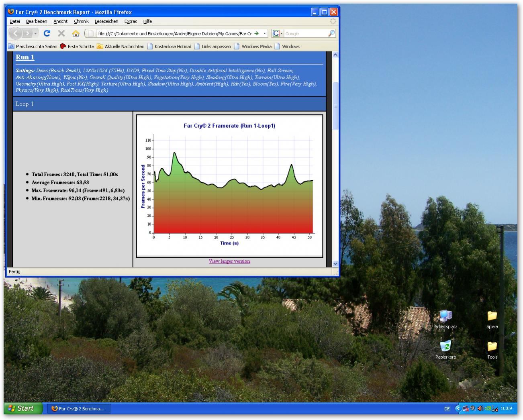Screen dimensions: 523x420
Task: Click the speaker volume tray icon
Action: point(473,408)
